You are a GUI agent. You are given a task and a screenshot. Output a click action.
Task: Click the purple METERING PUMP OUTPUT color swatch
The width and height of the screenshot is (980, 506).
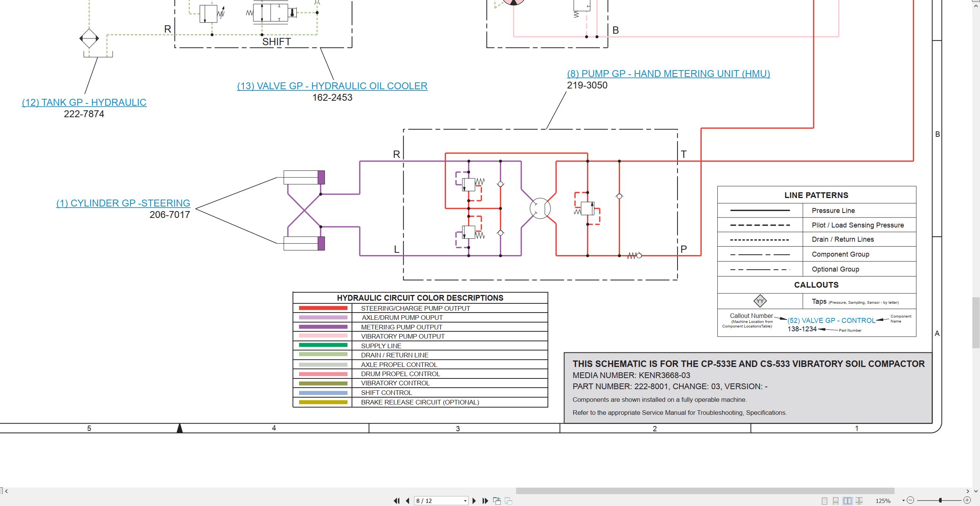323,327
